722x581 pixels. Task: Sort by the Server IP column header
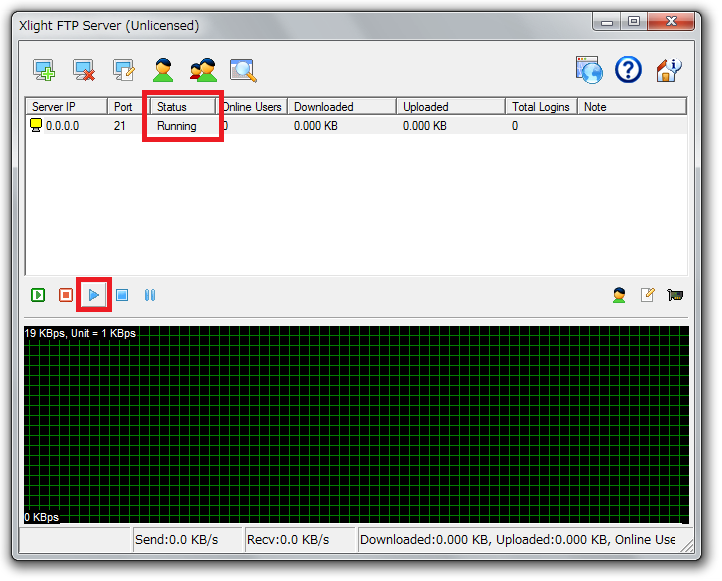[66, 106]
